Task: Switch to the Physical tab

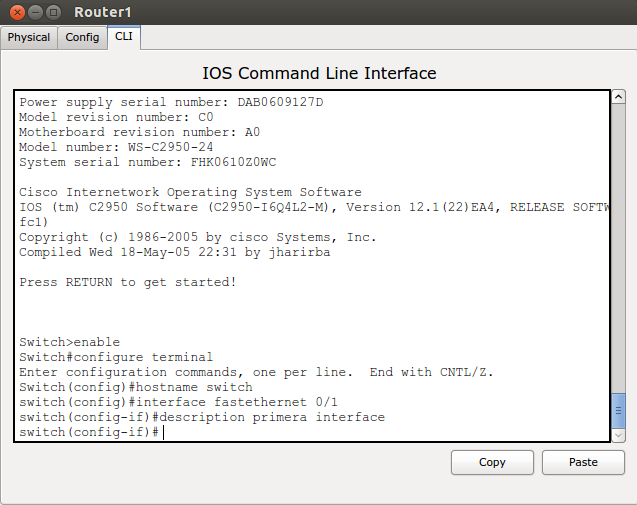Action: (29, 38)
